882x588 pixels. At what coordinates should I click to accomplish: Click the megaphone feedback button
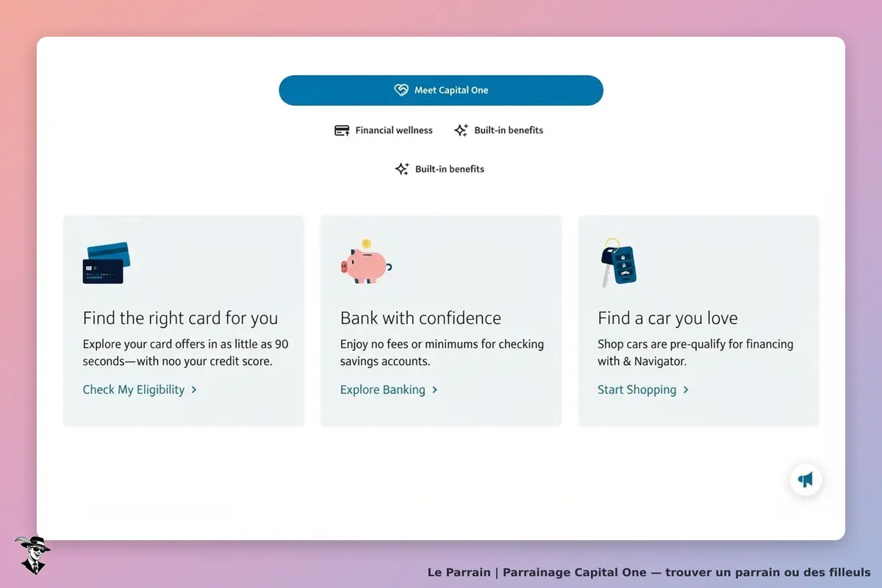pyautogui.click(x=806, y=480)
